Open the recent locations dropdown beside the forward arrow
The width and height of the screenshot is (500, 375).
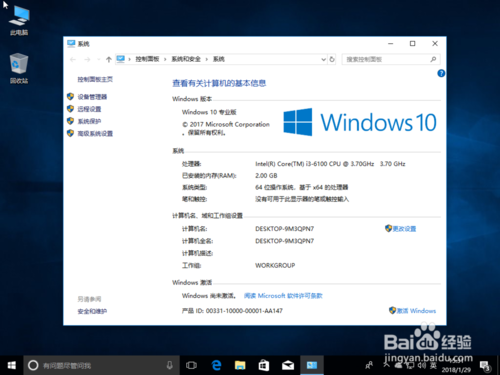click(99, 60)
